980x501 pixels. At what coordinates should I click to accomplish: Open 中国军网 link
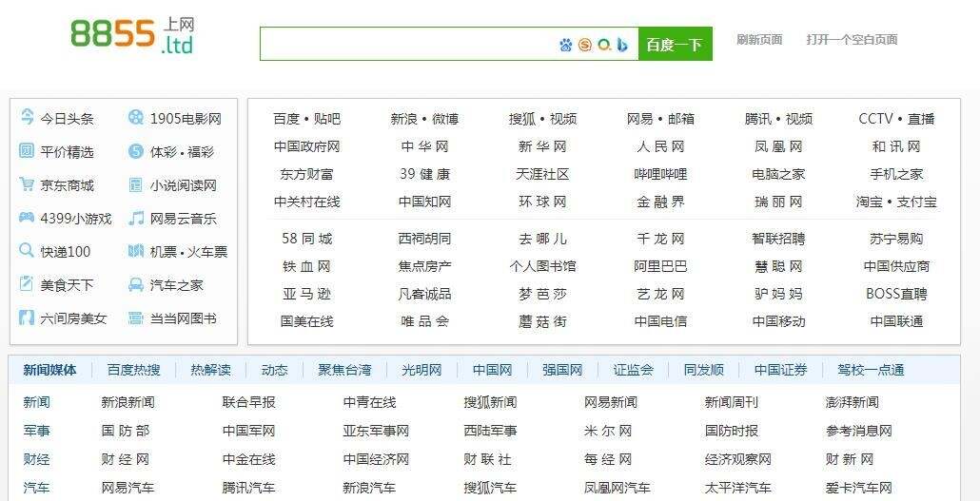click(x=248, y=431)
